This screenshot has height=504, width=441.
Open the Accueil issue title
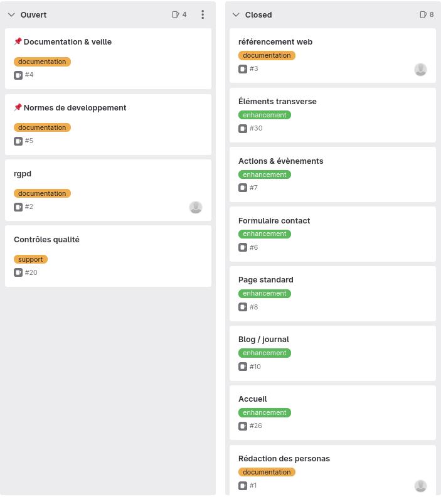pyautogui.click(x=253, y=399)
